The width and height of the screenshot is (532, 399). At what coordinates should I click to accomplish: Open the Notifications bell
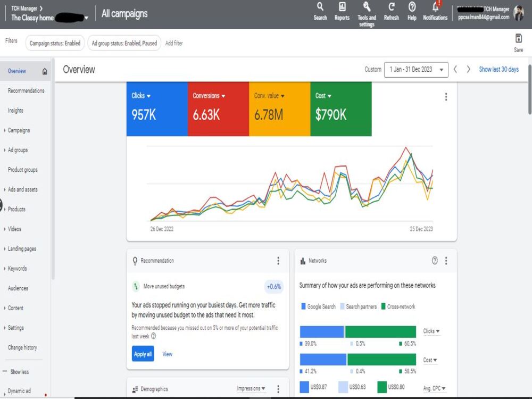pyautogui.click(x=435, y=11)
